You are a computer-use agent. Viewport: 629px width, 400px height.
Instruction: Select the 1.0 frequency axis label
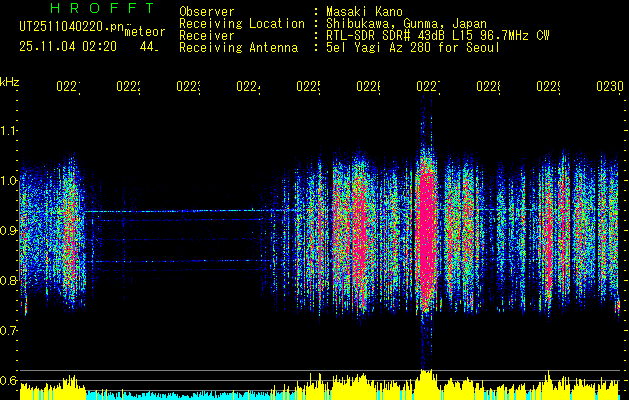(x=9, y=181)
